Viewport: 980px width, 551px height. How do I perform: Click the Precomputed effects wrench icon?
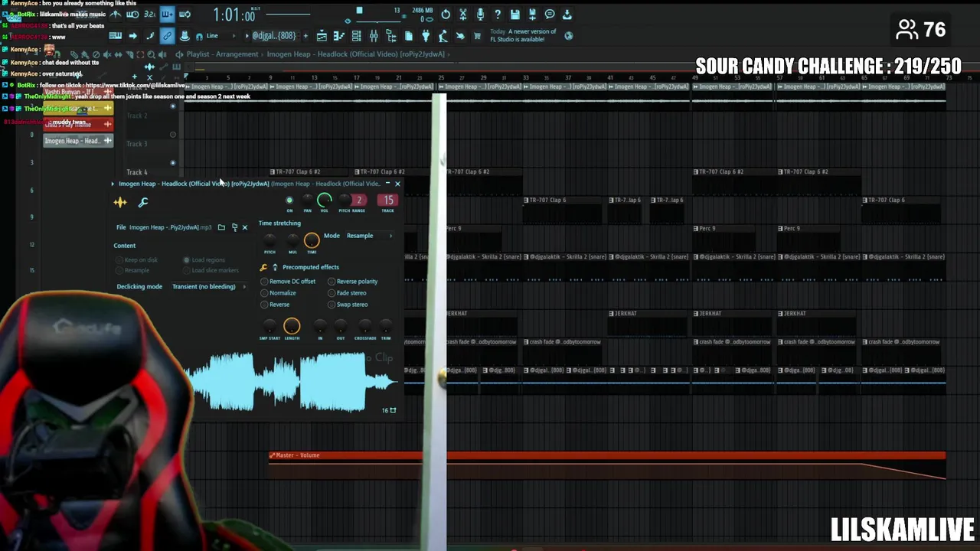[x=263, y=267]
